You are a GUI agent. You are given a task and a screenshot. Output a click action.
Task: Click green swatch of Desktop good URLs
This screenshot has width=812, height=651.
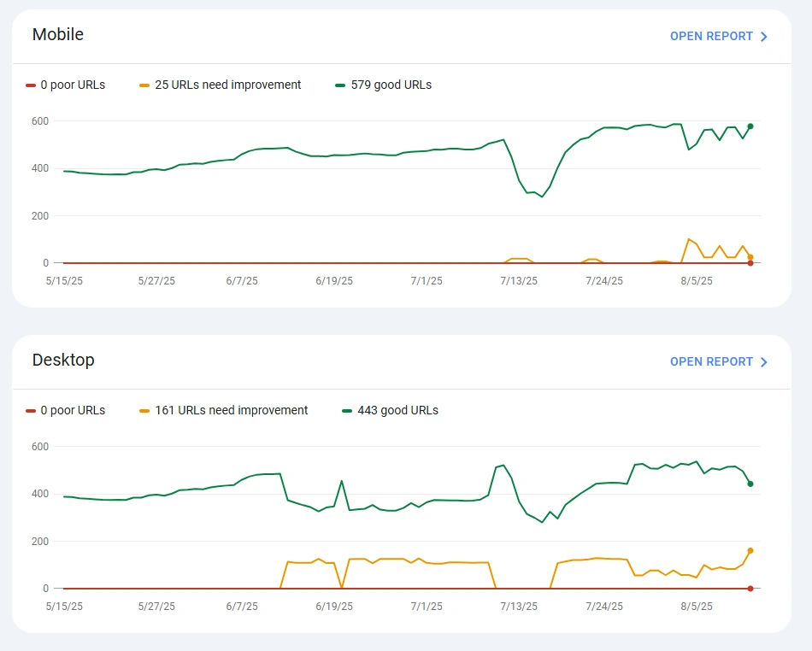(347, 411)
